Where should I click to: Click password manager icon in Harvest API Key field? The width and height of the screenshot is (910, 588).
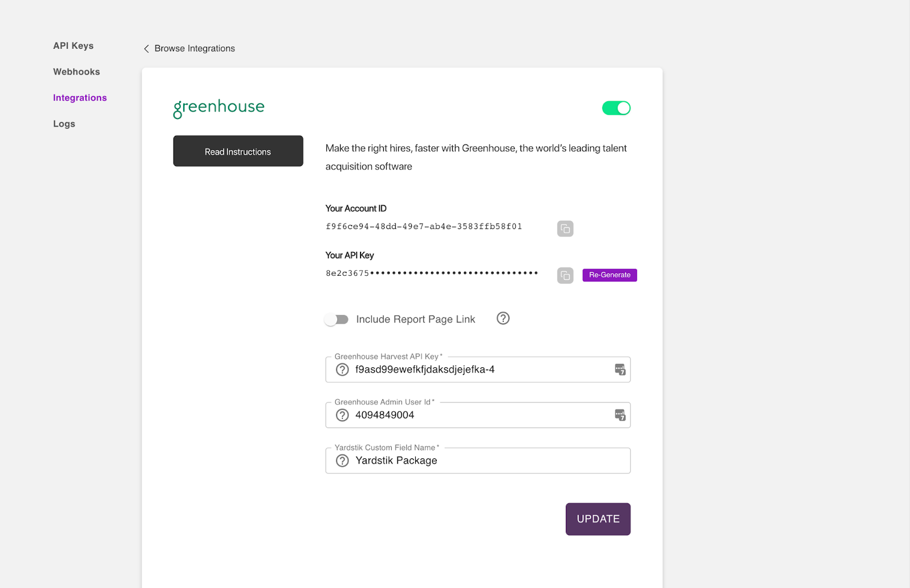tap(620, 370)
